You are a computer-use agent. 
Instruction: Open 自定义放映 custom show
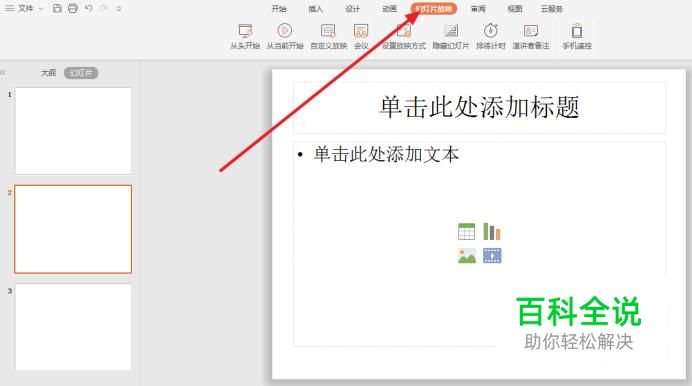[328, 36]
